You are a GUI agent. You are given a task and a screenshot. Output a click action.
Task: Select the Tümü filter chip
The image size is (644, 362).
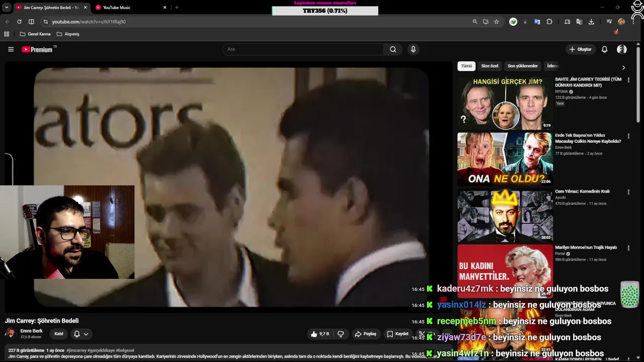tap(466, 66)
